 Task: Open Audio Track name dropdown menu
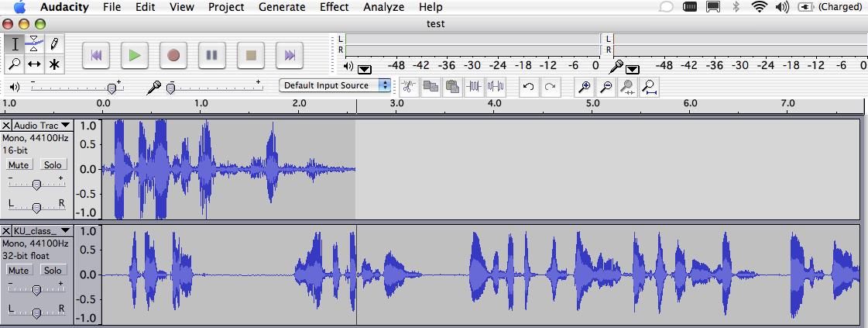[x=43, y=125]
